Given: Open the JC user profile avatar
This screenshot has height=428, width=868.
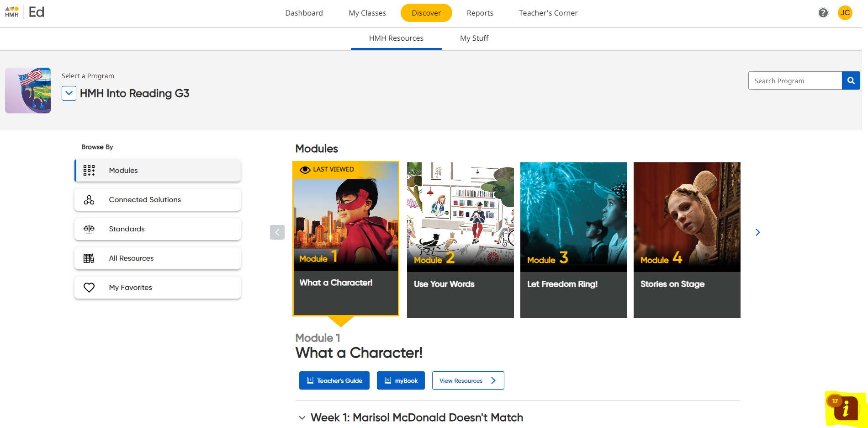Looking at the screenshot, I should coord(845,13).
